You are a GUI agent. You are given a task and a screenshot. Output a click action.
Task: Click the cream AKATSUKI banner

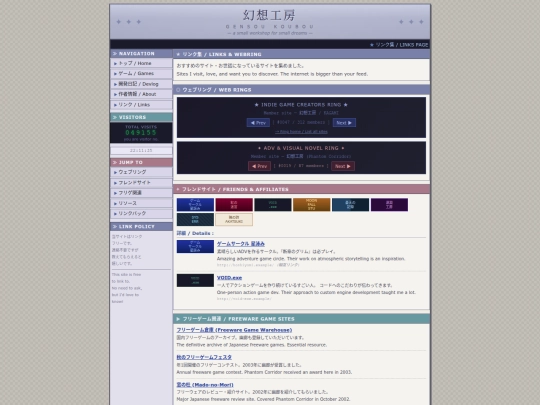(234, 219)
